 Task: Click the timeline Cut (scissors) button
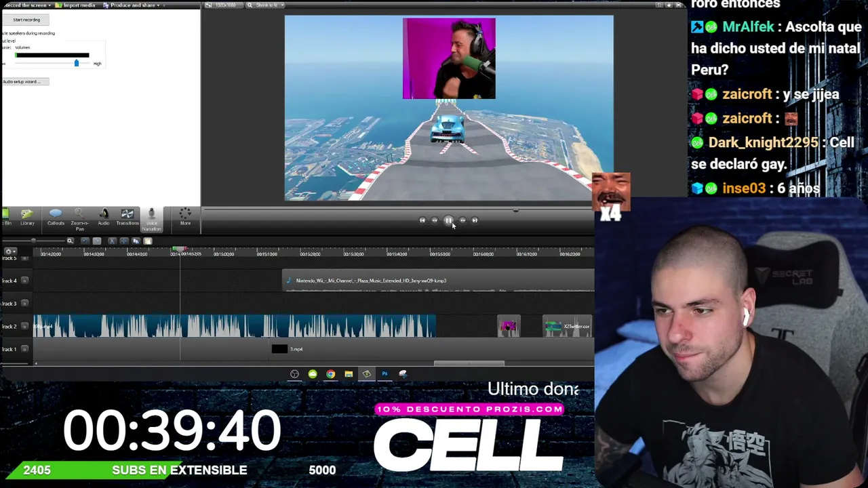[x=112, y=241]
